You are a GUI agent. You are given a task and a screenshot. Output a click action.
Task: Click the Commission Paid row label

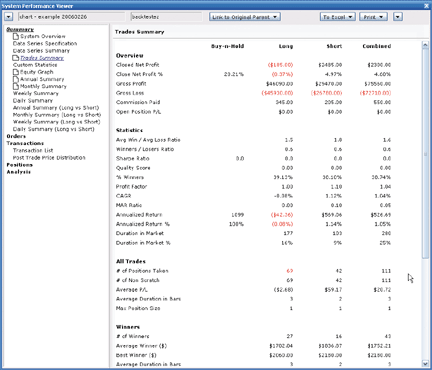click(x=138, y=102)
